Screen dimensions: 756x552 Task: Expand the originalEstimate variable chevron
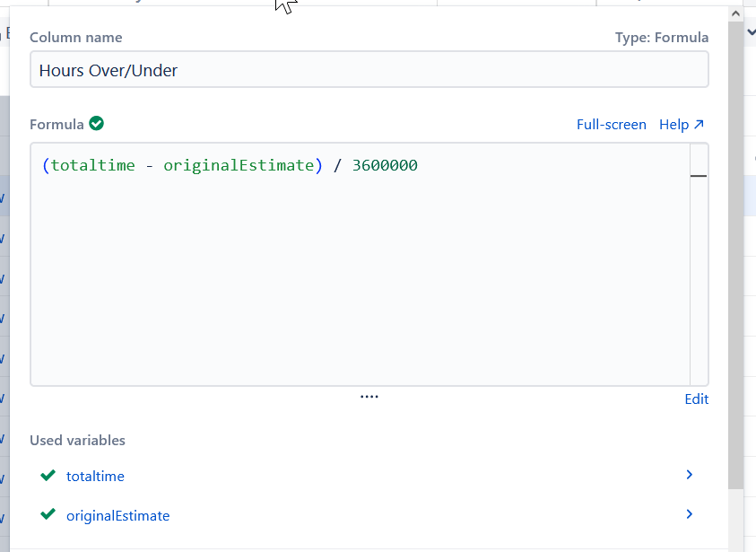(689, 514)
